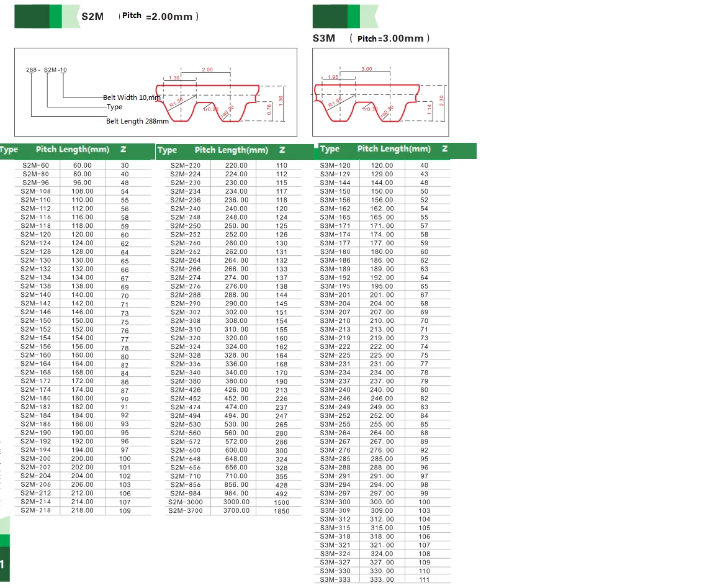Click the S2M-3700 type cell

(x=186, y=510)
